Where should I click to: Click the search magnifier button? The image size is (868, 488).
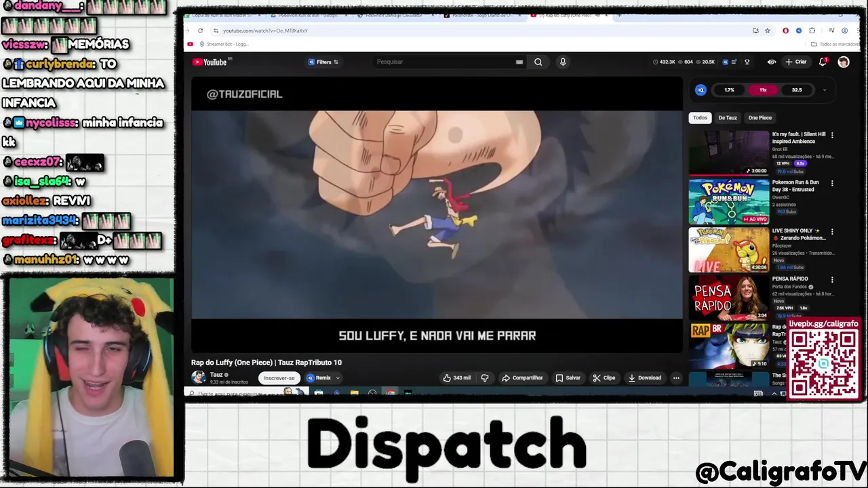tap(538, 62)
